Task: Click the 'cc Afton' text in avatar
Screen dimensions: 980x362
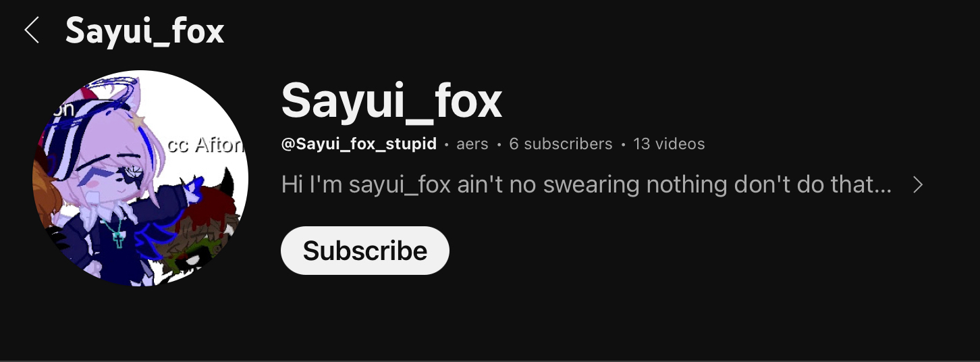Action: point(206,145)
